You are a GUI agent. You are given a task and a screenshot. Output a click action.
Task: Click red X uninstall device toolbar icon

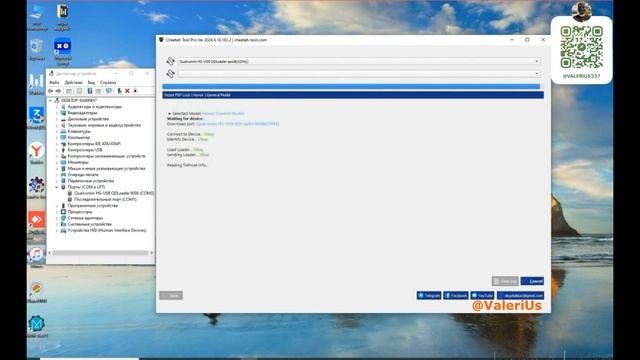127,91
